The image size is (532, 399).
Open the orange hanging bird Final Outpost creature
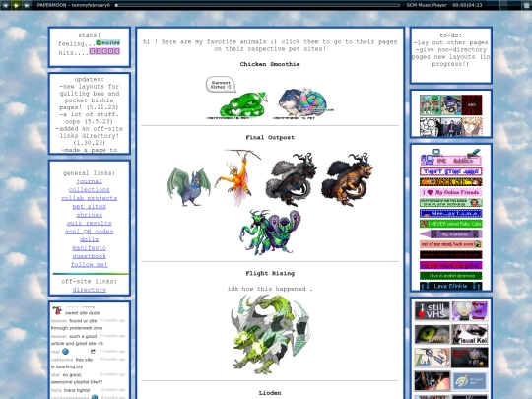237,177
